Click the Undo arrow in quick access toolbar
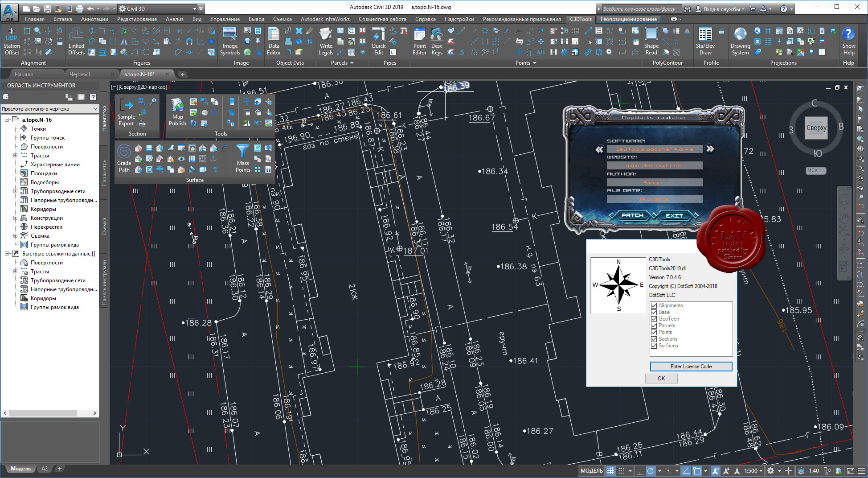 (90, 8)
